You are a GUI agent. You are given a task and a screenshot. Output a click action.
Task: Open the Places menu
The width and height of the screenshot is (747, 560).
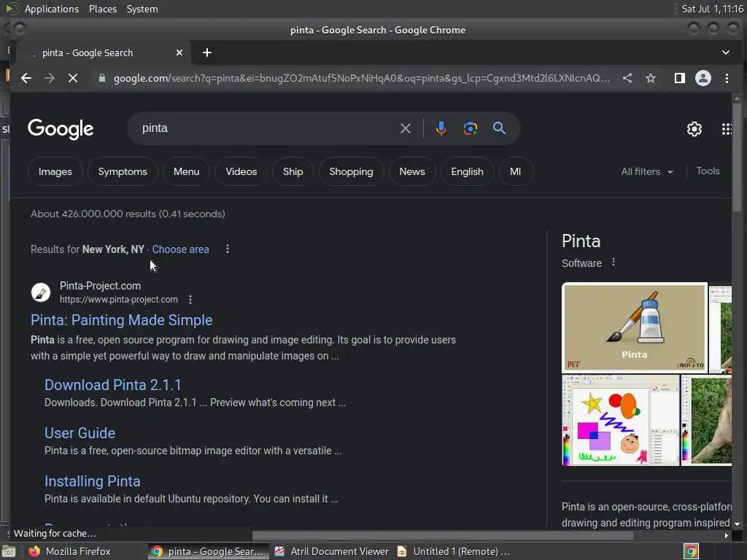pyautogui.click(x=103, y=9)
